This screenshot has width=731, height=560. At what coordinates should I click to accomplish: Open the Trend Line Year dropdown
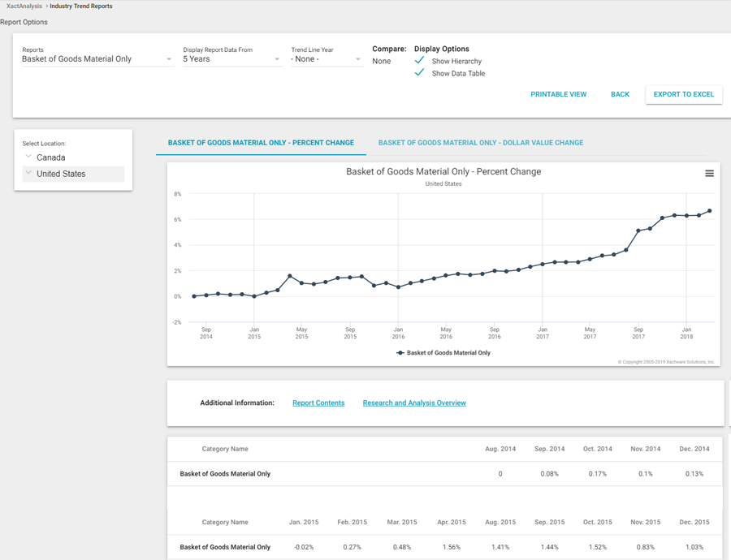326,59
